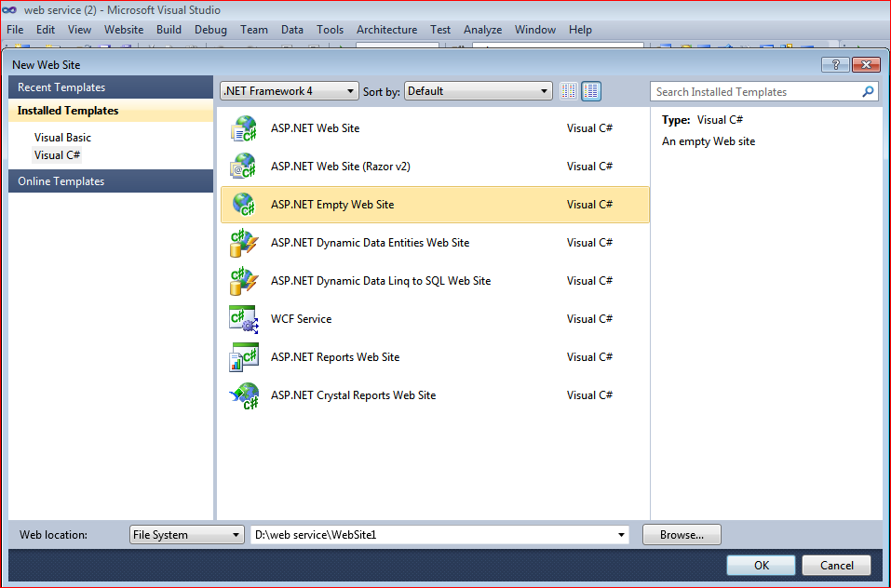Open the Sort by Default dropdown

[x=478, y=91]
